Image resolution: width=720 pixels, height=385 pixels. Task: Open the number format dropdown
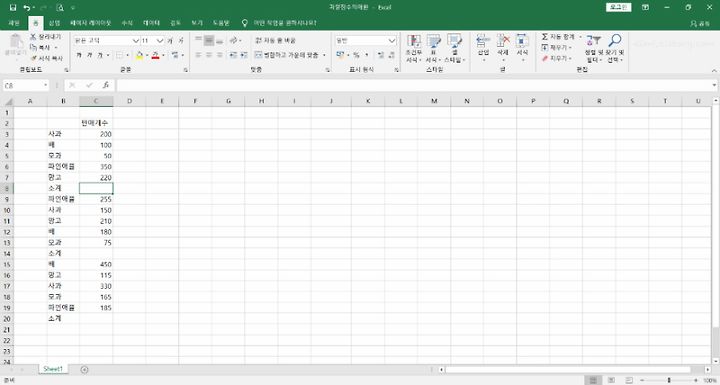pyautogui.click(x=392, y=41)
